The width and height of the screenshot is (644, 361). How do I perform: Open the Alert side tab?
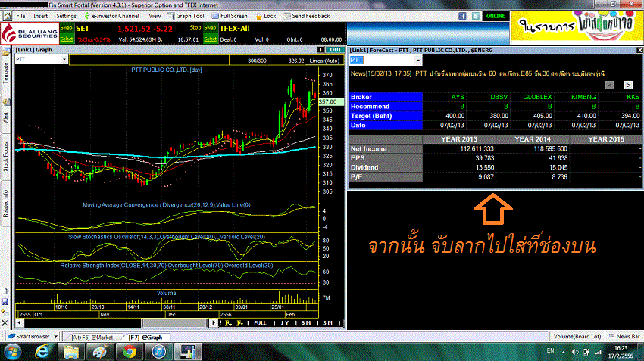6,117
